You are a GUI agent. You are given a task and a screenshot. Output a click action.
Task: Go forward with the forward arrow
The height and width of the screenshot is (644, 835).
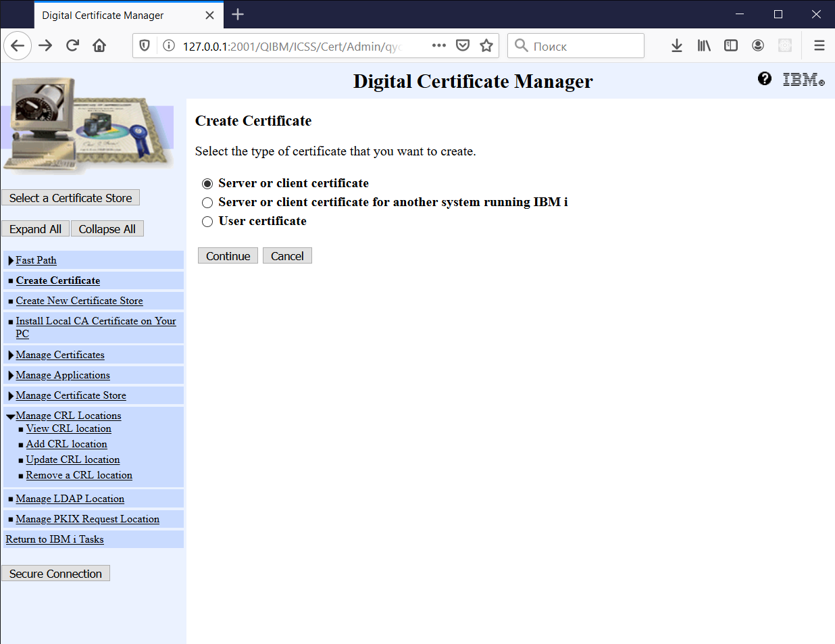(45, 46)
